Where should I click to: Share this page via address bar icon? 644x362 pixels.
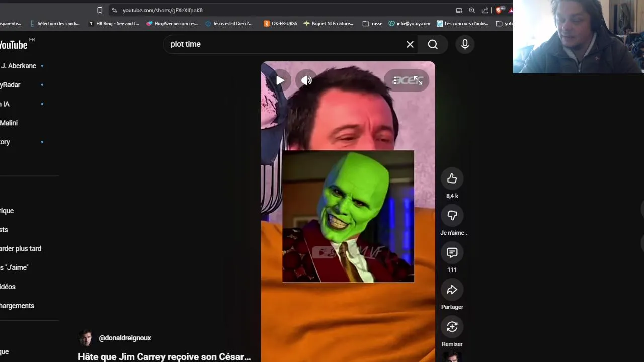tap(485, 10)
